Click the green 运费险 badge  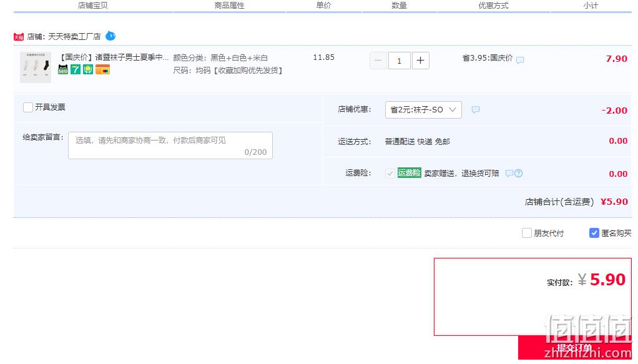click(x=409, y=173)
